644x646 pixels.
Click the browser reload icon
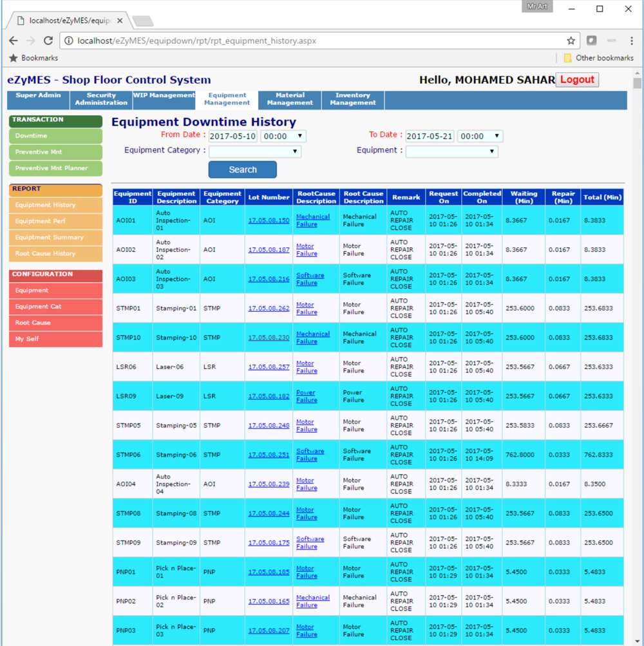pyautogui.click(x=48, y=41)
